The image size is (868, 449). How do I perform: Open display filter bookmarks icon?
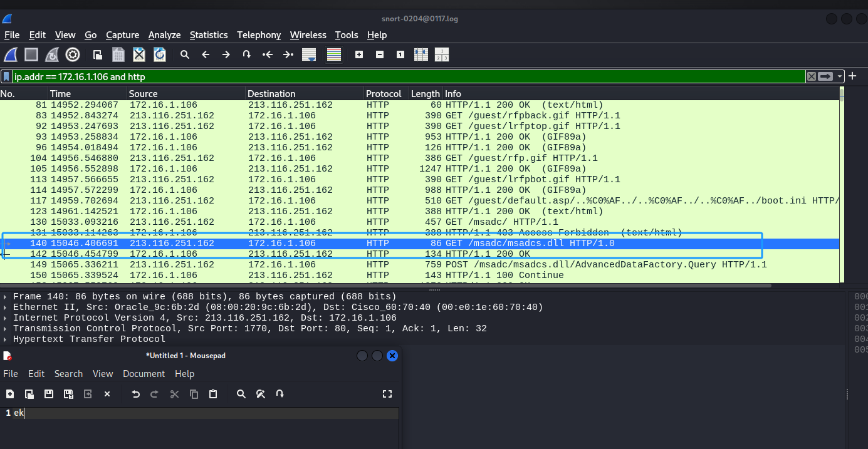click(x=6, y=76)
